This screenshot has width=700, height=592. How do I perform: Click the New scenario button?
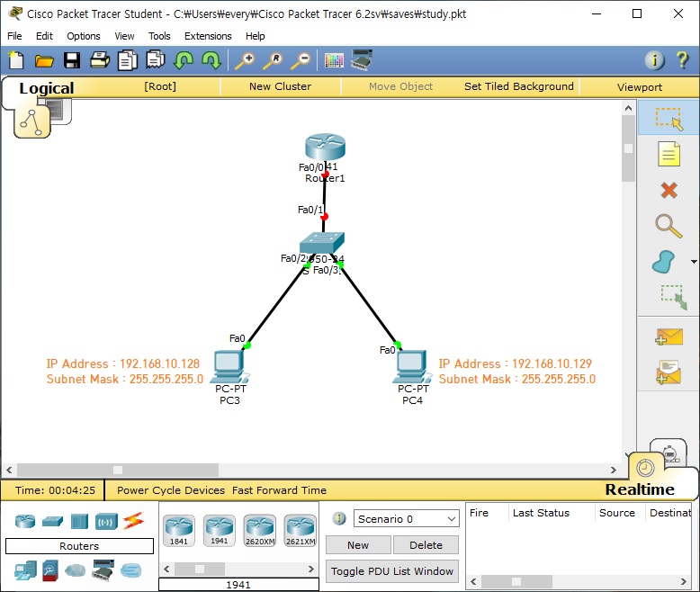pos(358,545)
